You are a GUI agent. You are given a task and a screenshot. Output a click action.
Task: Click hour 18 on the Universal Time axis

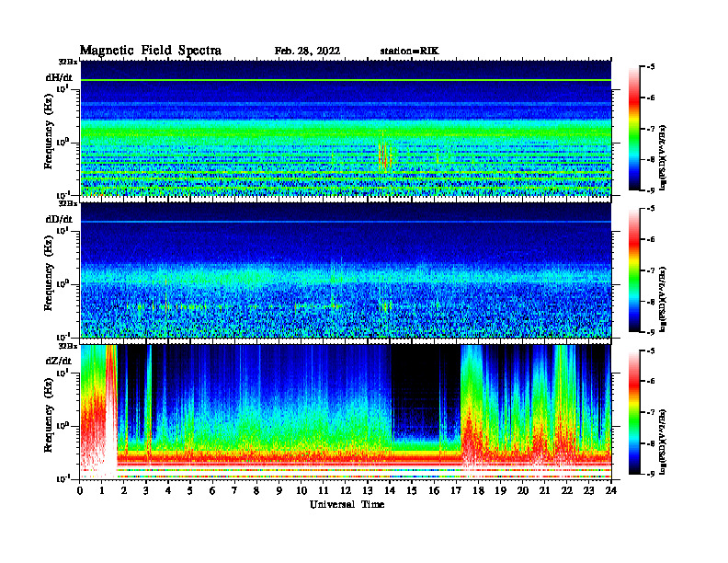tap(478, 491)
